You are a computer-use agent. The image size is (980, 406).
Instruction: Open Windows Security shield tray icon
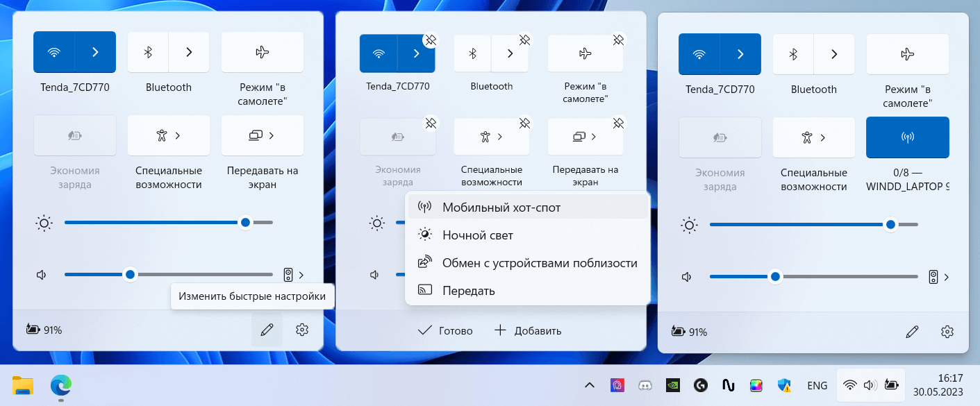[785, 385]
